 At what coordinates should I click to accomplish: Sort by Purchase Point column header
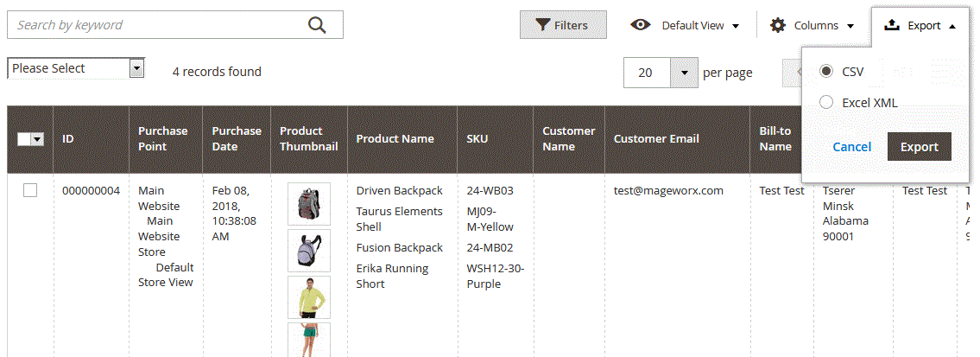click(166, 139)
